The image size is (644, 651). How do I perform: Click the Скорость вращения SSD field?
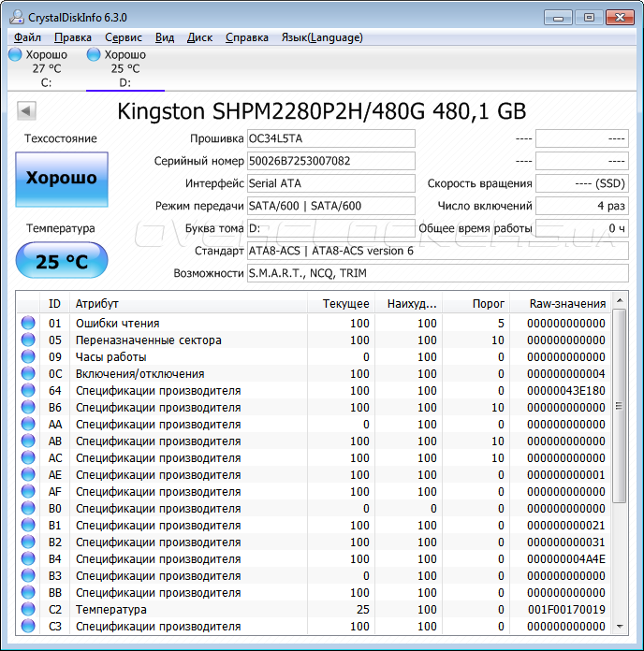coord(582,183)
